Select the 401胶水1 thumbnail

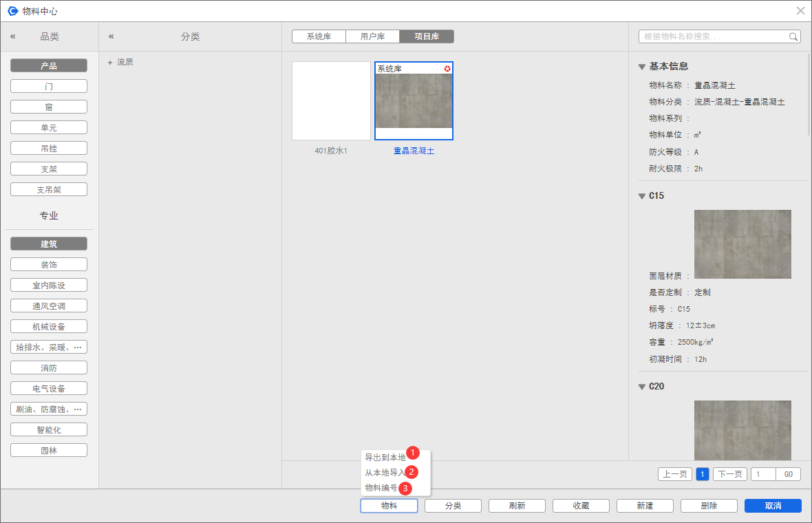pos(331,101)
